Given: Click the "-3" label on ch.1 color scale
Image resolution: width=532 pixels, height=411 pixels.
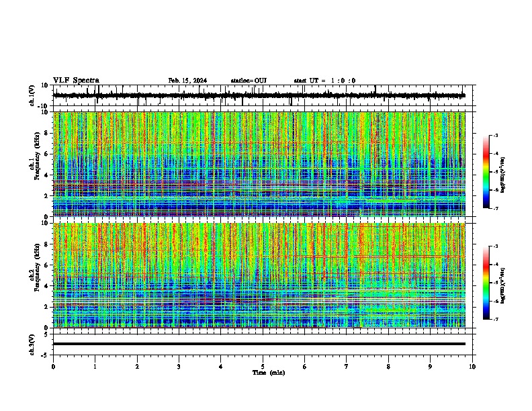Looking at the screenshot, I should click(496, 136).
